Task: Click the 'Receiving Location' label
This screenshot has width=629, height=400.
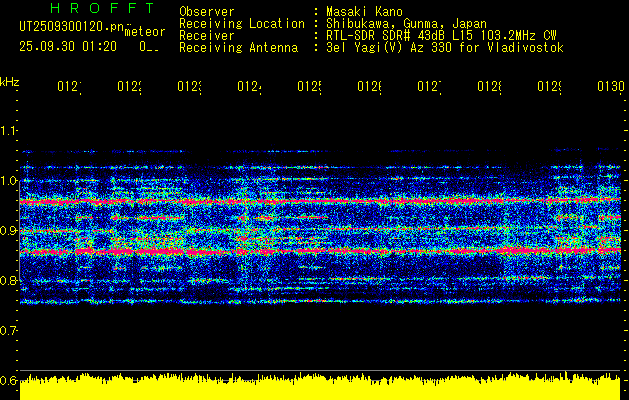Action: point(242,24)
